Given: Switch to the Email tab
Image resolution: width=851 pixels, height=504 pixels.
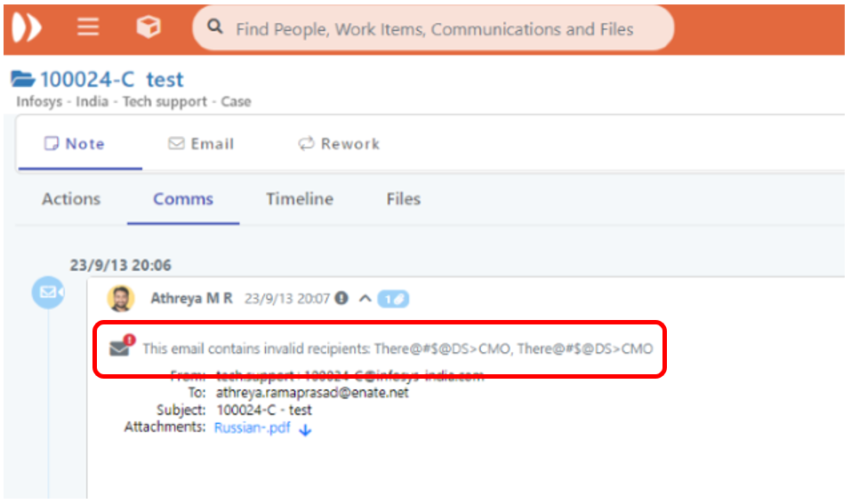Looking at the screenshot, I should click(x=202, y=144).
